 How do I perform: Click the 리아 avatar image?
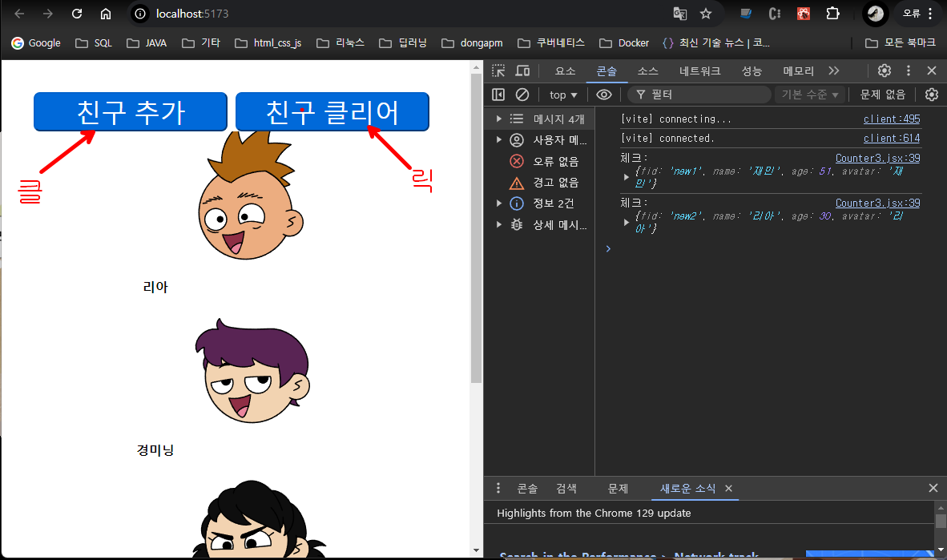coord(251,195)
